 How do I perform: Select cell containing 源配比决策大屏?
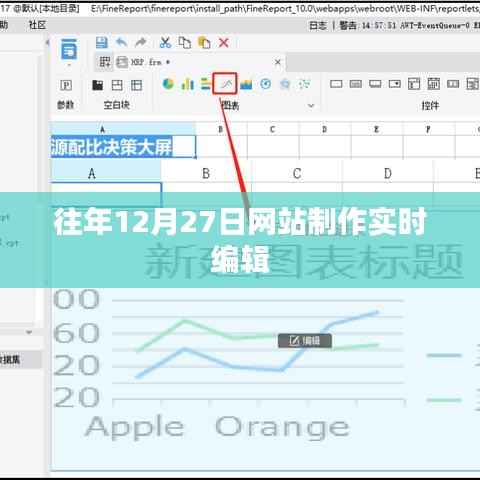pos(123,147)
